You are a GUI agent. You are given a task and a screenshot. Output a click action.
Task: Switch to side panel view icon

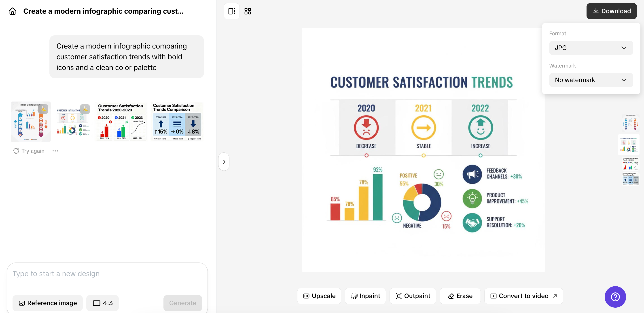point(231,11)
